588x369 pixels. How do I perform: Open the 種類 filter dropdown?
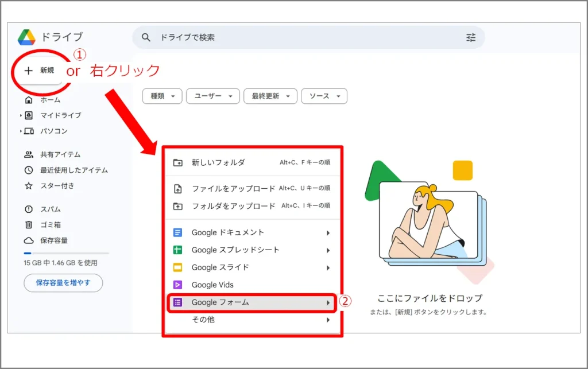[x=162, y=96]
